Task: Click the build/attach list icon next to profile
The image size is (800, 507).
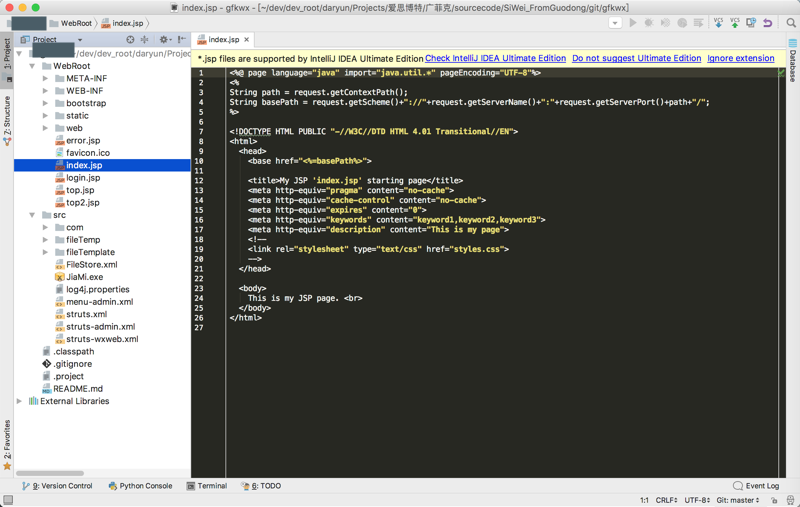Action: pos(698,23)
